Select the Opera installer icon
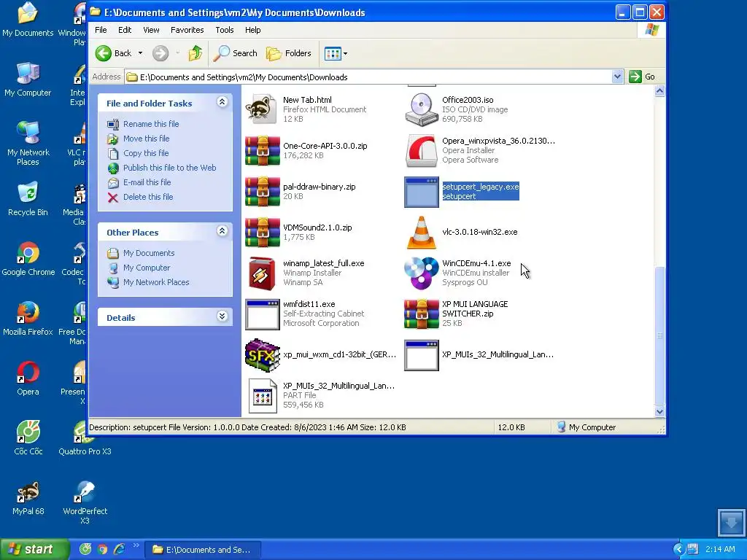The image size is (747, 560). coord(421,151)
